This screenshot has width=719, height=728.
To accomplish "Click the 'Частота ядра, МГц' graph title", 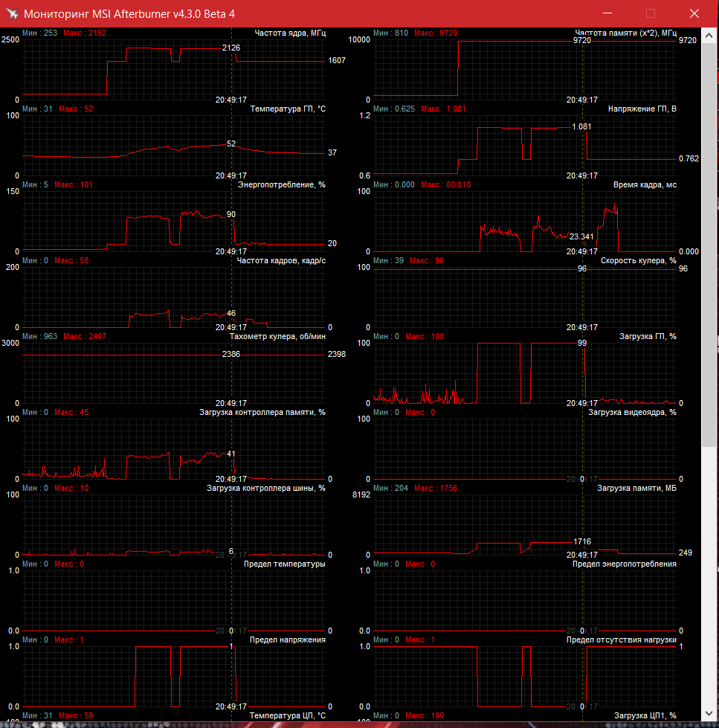I will [290, 33].
